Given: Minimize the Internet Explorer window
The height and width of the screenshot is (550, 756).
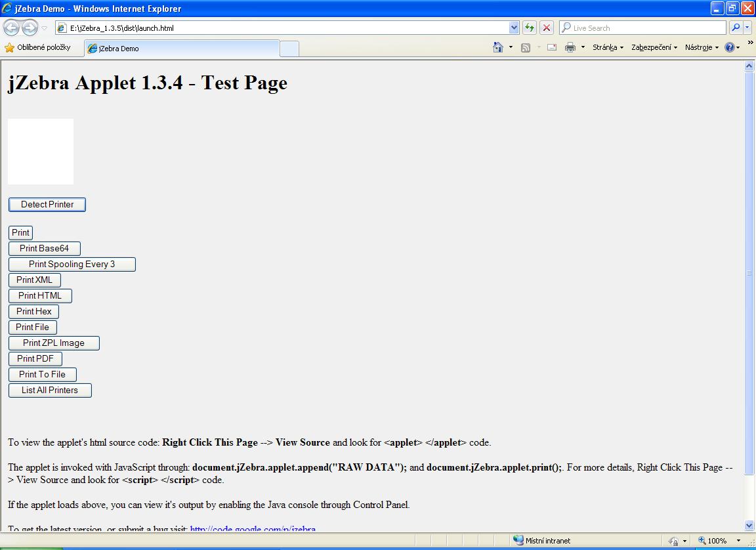Looking at the screenshot, I should point(717,8).
